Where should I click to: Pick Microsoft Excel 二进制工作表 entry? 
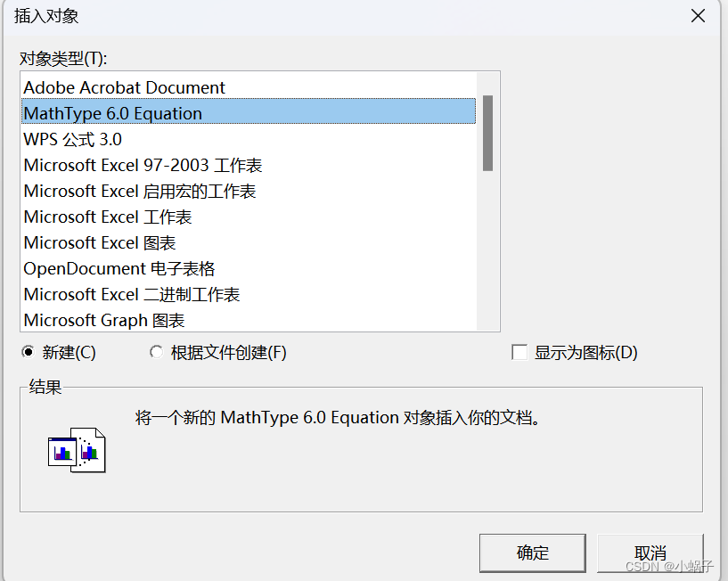click(249, 294)
